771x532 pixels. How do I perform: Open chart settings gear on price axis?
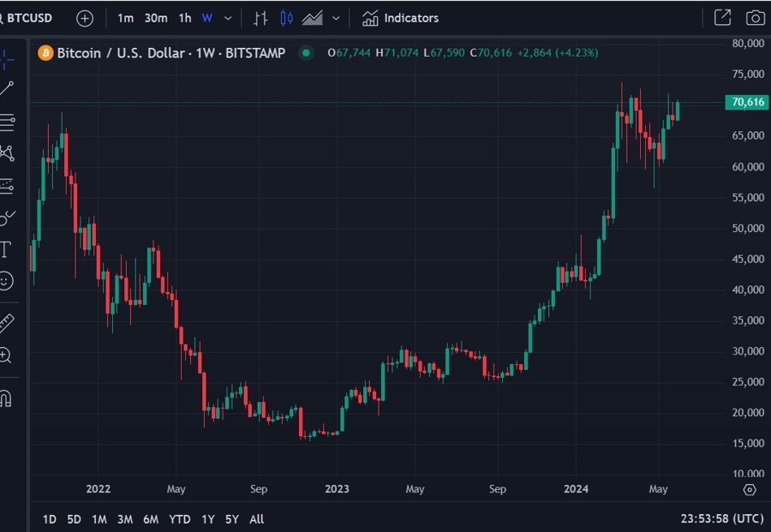point(750,490)
